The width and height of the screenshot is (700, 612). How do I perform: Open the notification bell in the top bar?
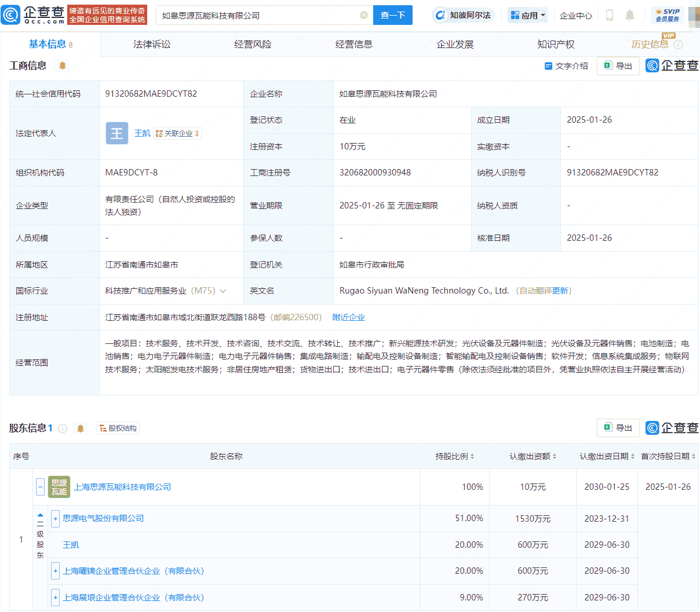(630, 15)
